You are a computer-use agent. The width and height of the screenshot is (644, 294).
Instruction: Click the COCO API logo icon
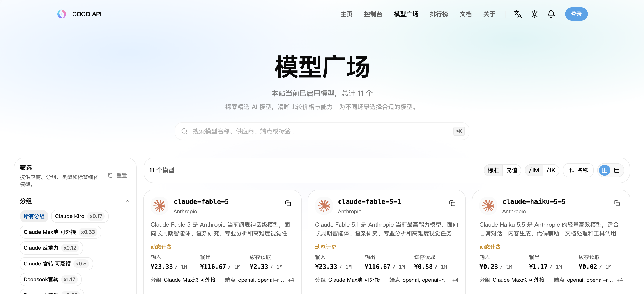(62, 14)
